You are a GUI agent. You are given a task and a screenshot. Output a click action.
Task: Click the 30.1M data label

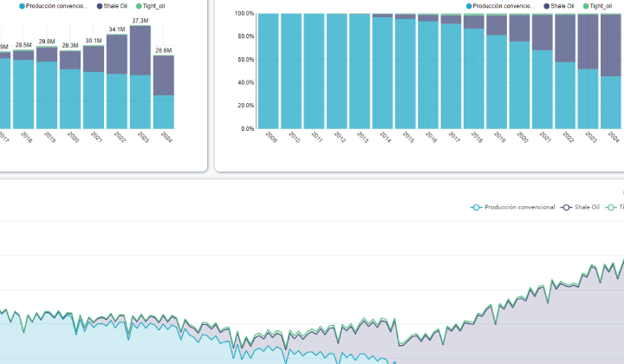pos(94,41)
